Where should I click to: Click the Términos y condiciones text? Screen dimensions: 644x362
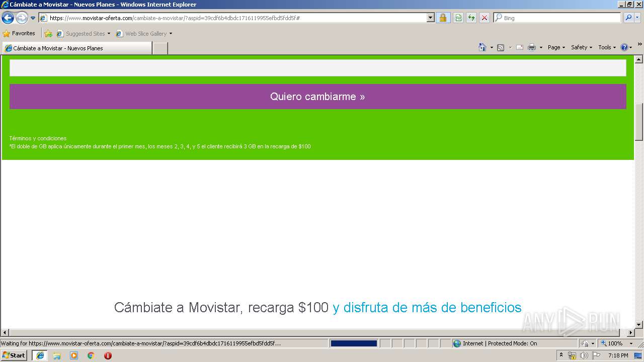coord(38,138)
